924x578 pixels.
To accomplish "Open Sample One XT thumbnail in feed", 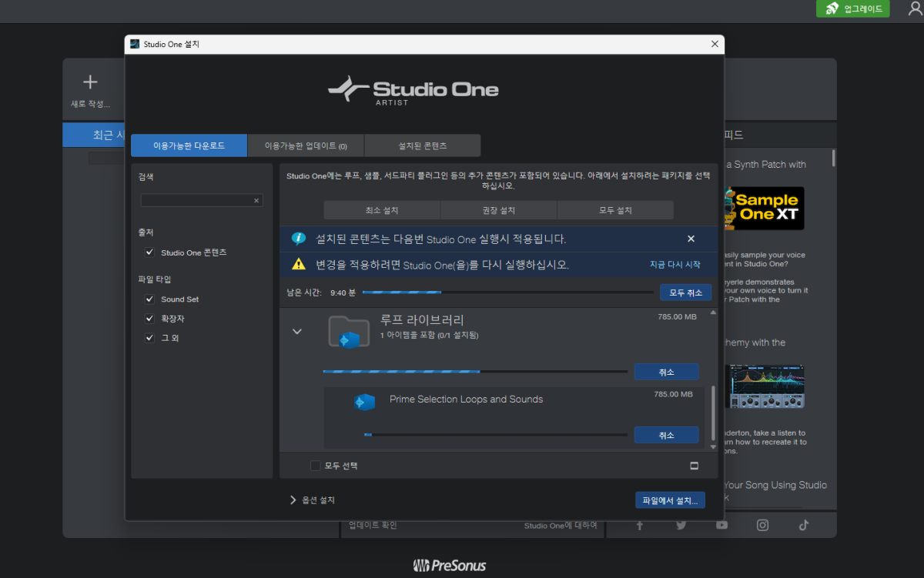I will [x=763, y=208].
